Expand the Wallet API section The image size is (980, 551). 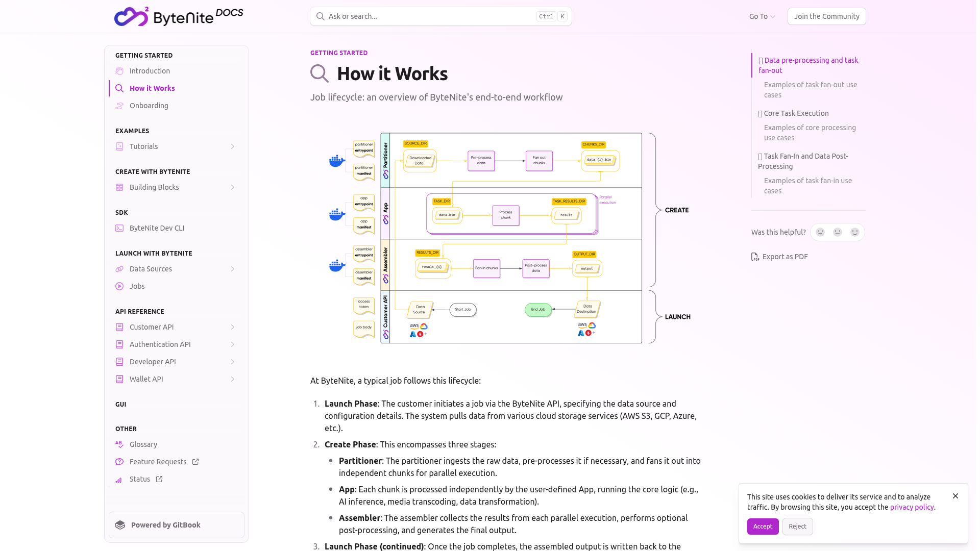coord(233,379)
